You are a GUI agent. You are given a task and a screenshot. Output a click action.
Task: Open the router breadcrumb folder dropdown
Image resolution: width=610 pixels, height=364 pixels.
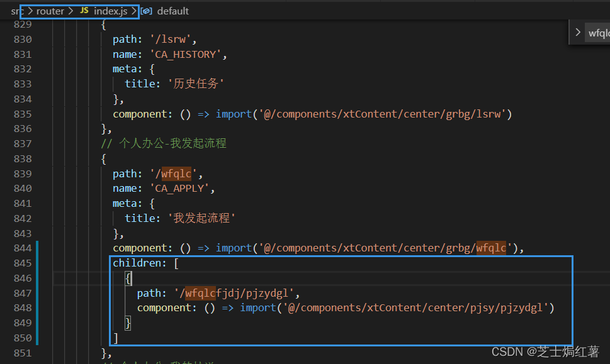(x=50, y=11)
